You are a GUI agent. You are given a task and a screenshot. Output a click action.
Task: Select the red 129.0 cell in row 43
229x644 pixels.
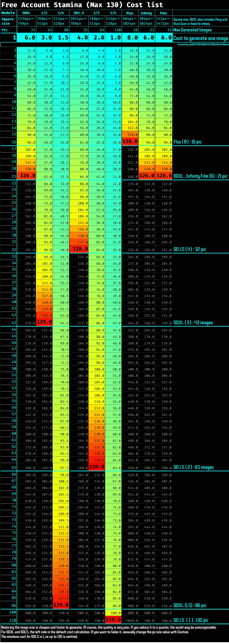[x=44, y=322]
